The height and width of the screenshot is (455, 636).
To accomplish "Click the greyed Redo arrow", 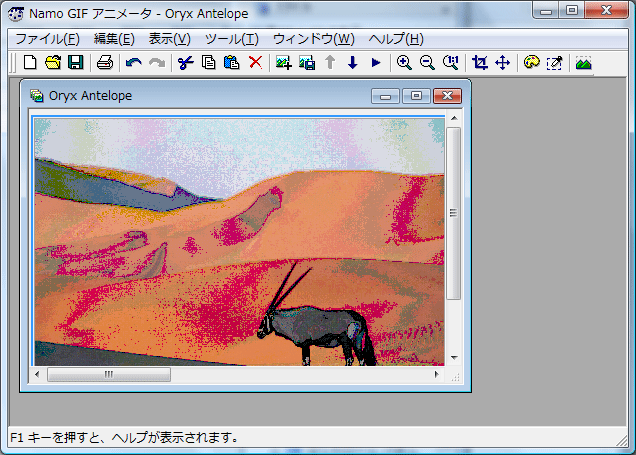I will 157,63.
